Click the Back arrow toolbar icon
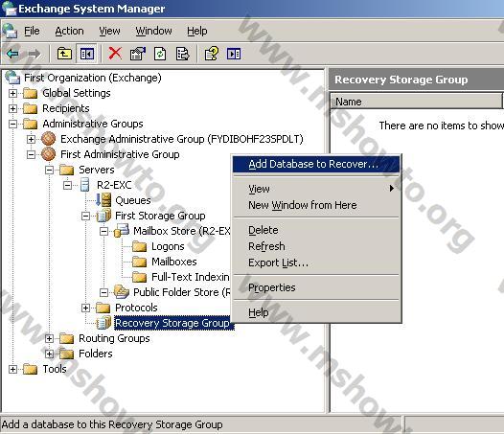Image resolution: width=504 pixels, height=434 pixels. [12, 54]
